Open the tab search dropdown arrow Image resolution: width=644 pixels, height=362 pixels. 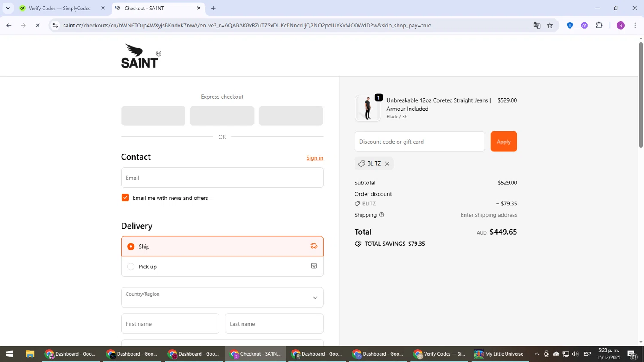[x=8, y=8]
